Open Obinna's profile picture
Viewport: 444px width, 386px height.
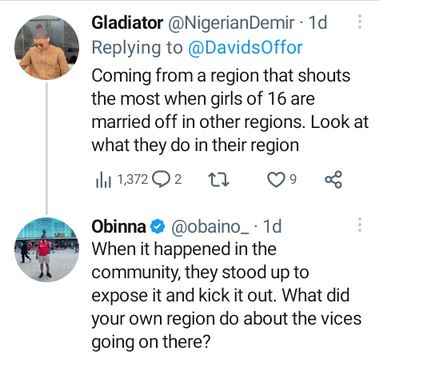pos(47,250)
